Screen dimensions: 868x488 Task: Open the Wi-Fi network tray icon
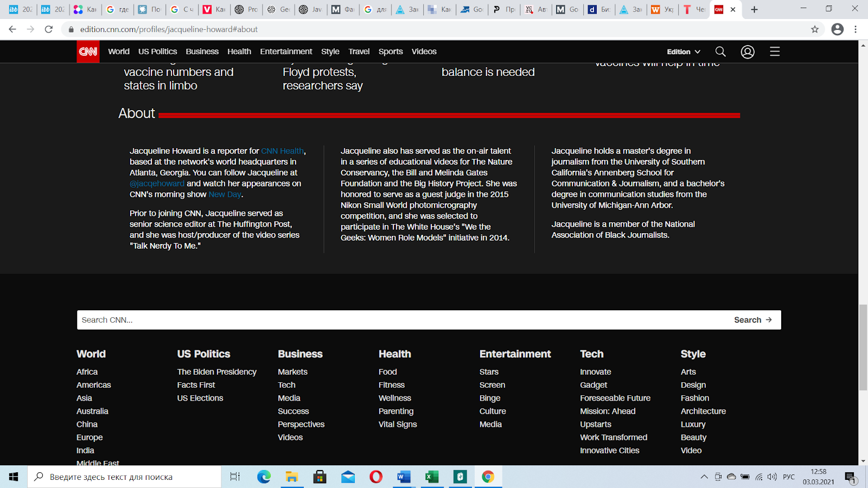(758, 477)
